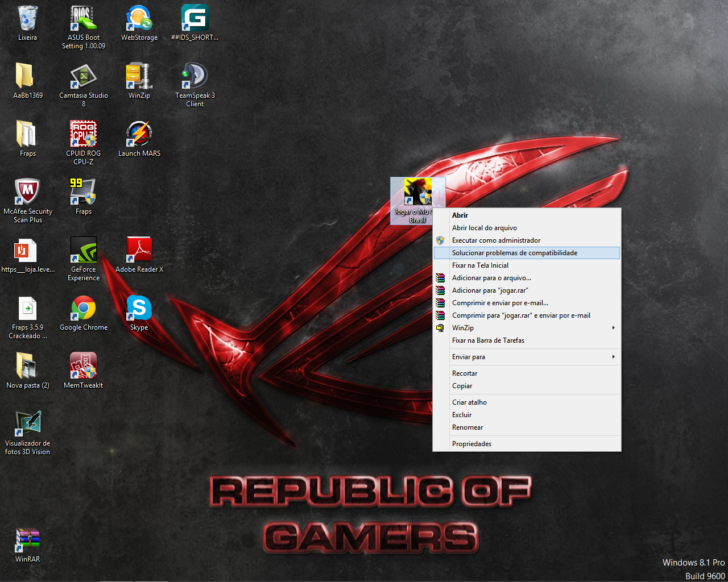728x582 pixels.
Task: Choose Abrir local do arquivo
Action: point(484,228)
